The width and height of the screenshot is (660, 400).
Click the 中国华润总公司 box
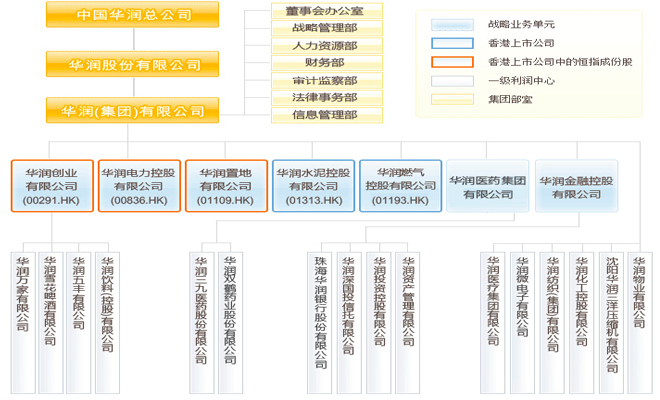[133, 15]
